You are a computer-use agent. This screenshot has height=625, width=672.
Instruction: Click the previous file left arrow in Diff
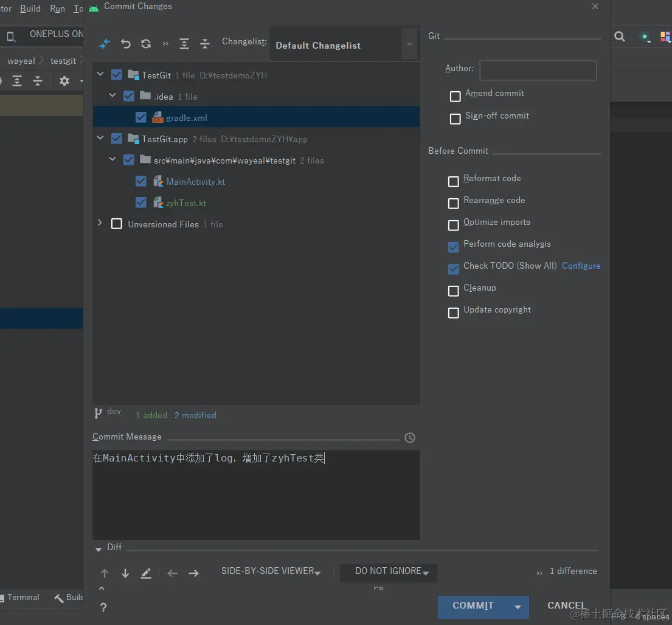172,573
